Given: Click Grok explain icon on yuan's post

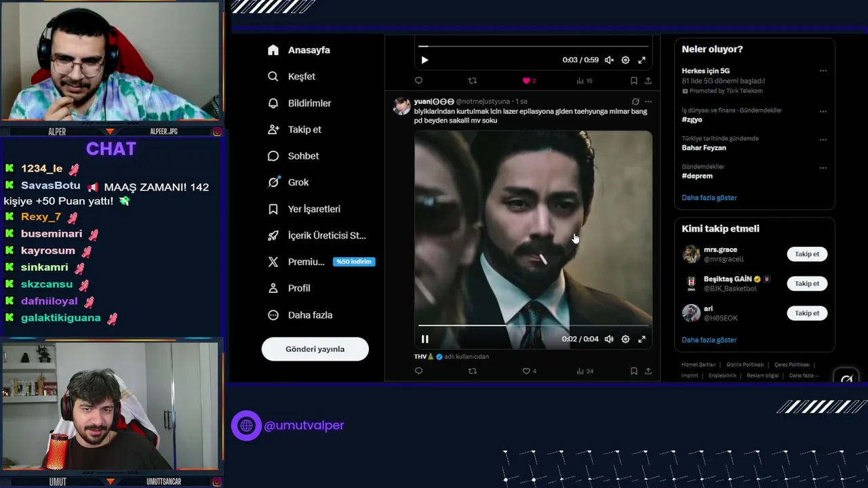Looking at the screenshot, I should click(x=635, y=102).
